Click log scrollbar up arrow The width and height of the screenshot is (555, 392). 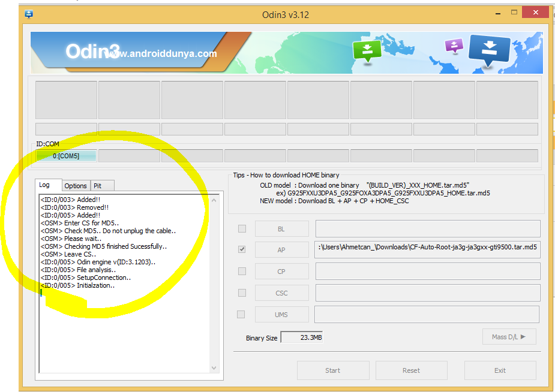[214, 200]
